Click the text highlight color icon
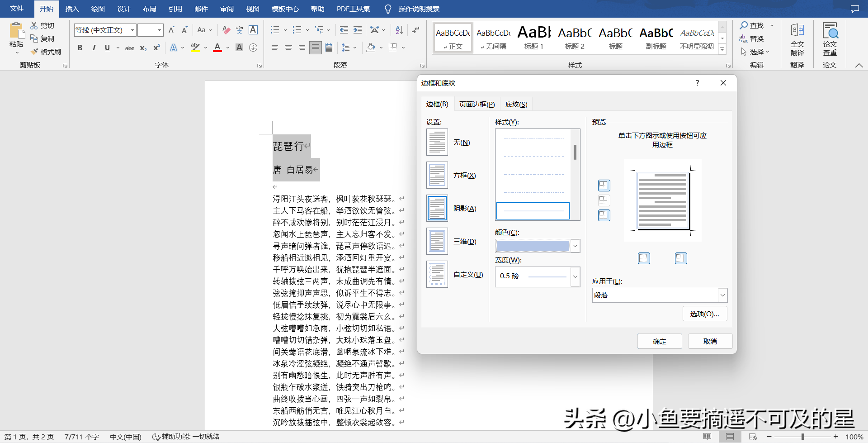 pos(195,48)
